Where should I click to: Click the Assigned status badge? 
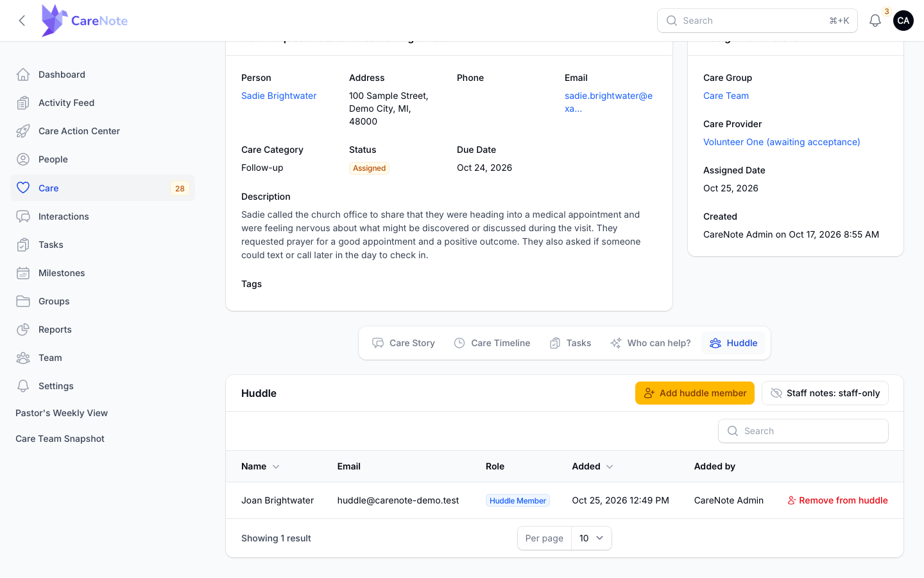point(370,168)
